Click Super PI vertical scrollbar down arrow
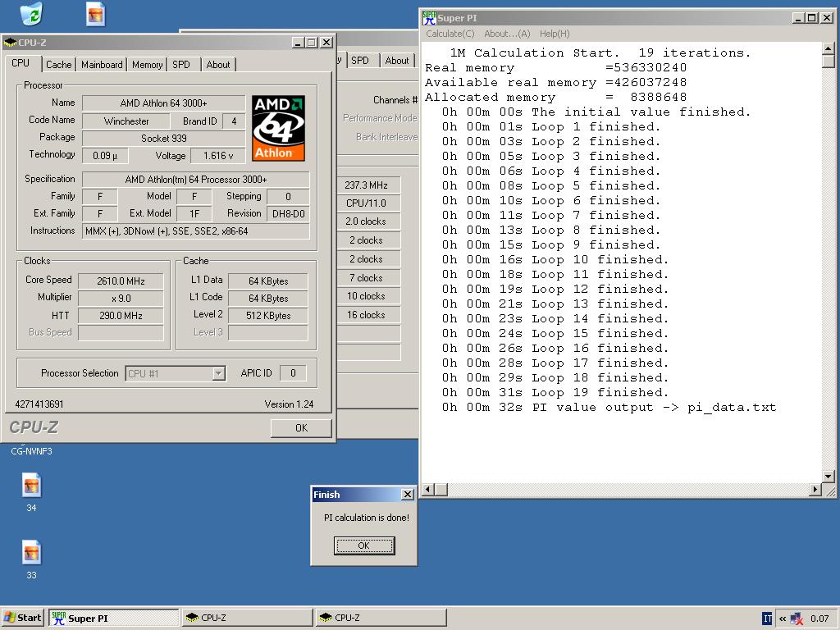This screenshot has height=630, width=840. pos(829,477)
